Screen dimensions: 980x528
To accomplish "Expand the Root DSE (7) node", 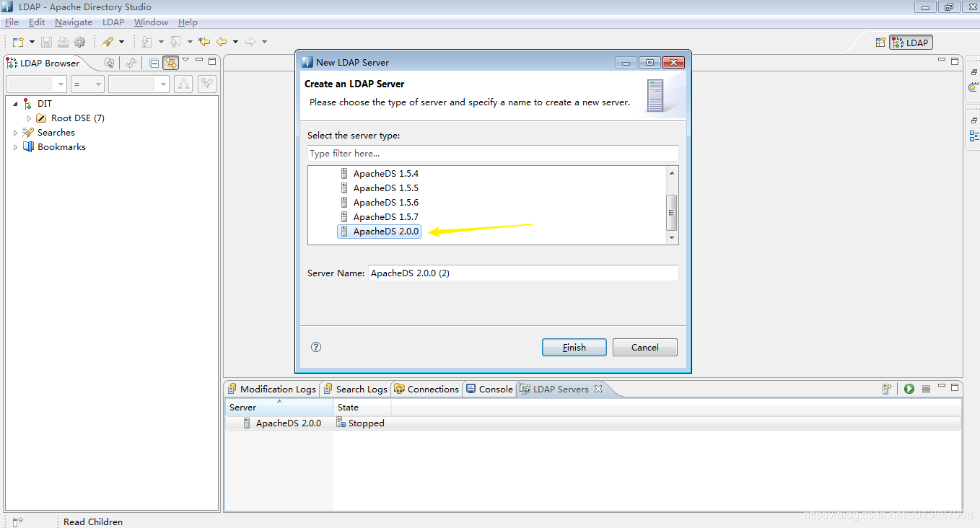I will (29, 118).
